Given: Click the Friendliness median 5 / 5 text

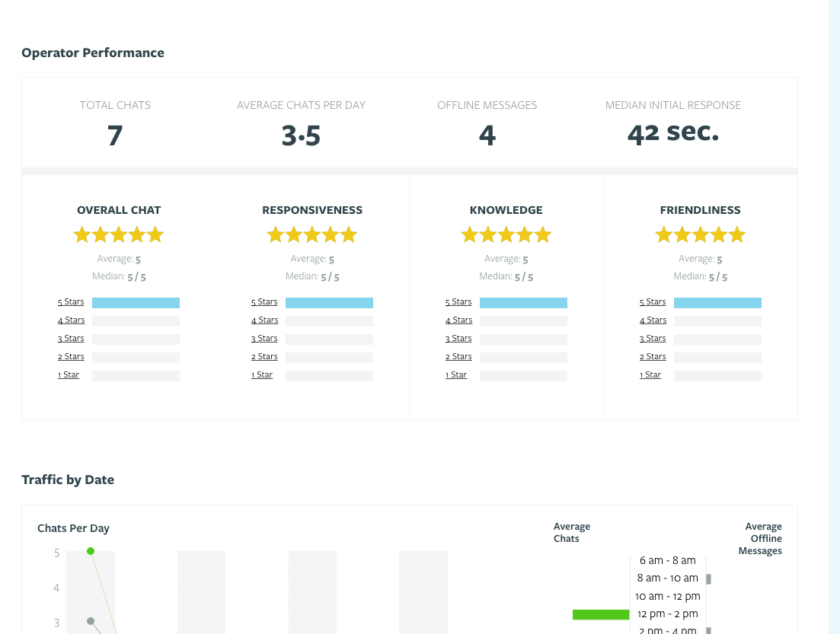Looking at the screenshot, I should click(x=700, y=277).
